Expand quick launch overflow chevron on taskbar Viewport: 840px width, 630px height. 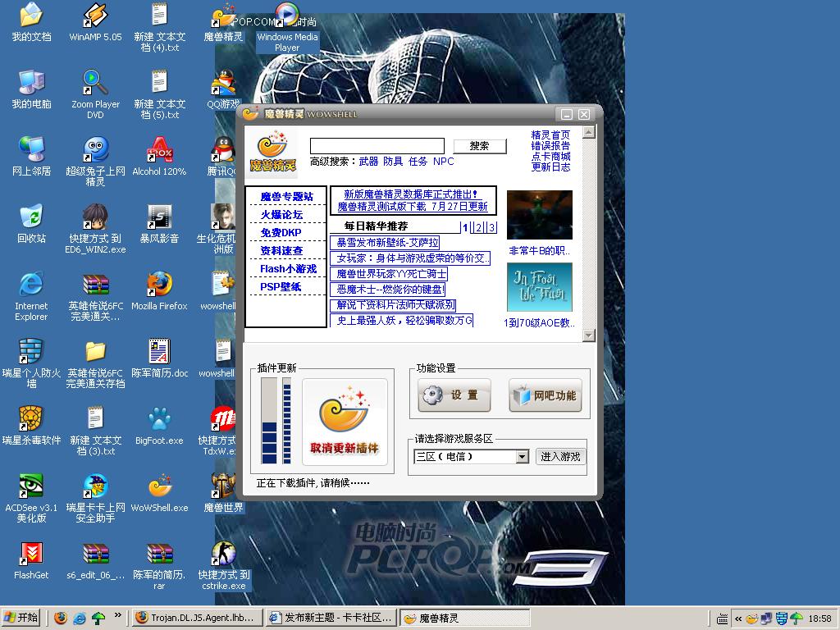point(118,614)
